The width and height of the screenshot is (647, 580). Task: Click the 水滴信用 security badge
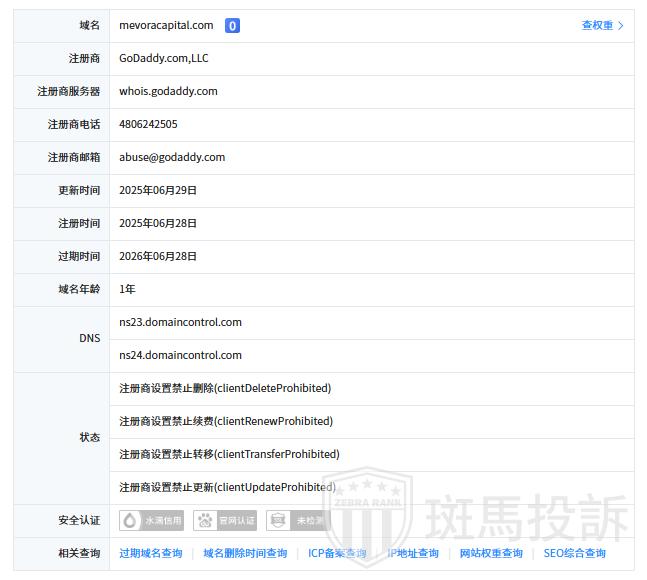(152, 520)
